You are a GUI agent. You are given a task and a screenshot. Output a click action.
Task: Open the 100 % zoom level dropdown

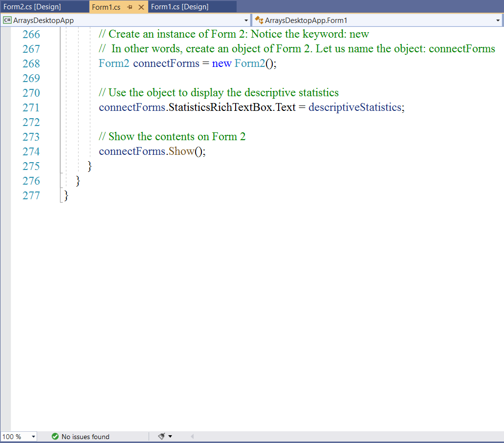[x=33, y=437]
